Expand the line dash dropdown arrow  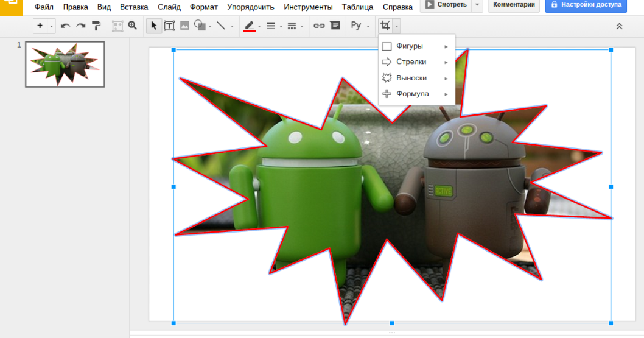302,26
